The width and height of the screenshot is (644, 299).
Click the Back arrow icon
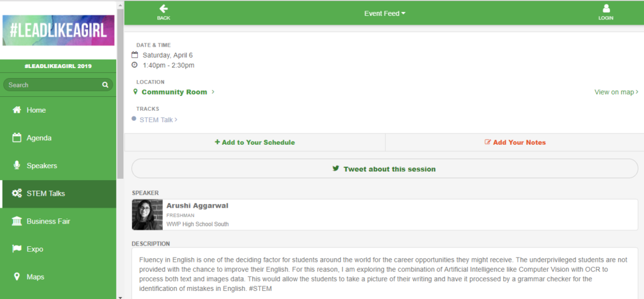[x=164, y=9]
